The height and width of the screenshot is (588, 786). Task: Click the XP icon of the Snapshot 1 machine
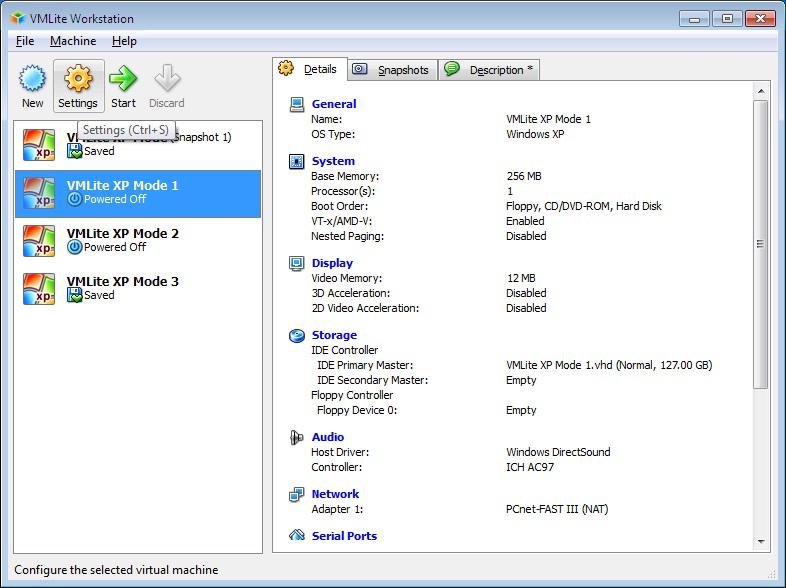point(39,145)
